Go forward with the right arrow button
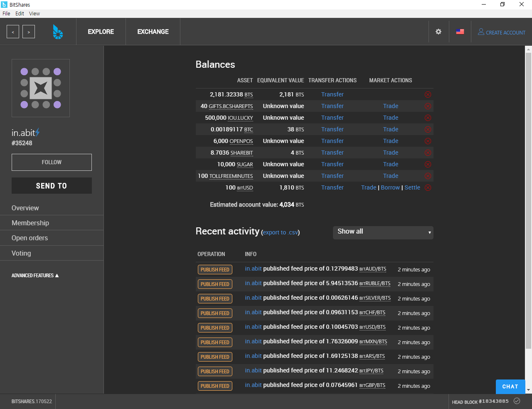The height and width of the screenshot is (409, 532). pos(29,32)
